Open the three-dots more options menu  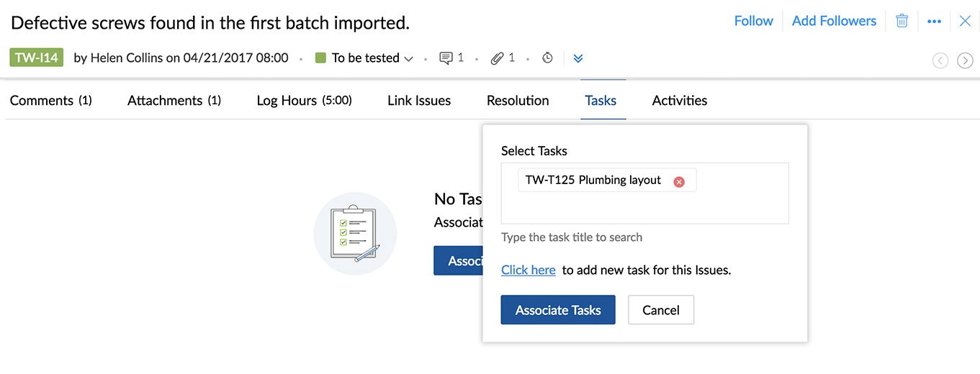(x=935, y=22)
